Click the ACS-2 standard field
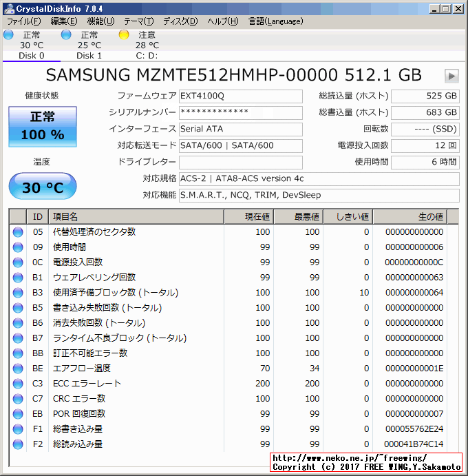The height and width of the screenshot is (476, 468). 319,179
